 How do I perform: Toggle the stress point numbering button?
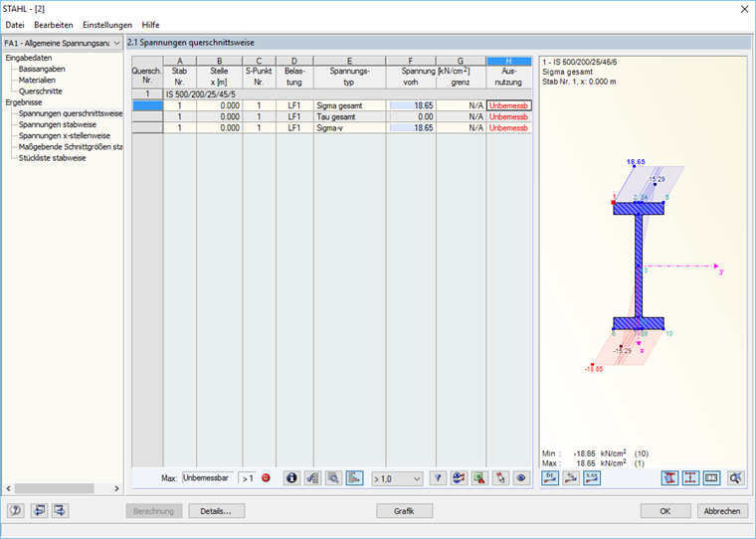click(x=711, y=478)
